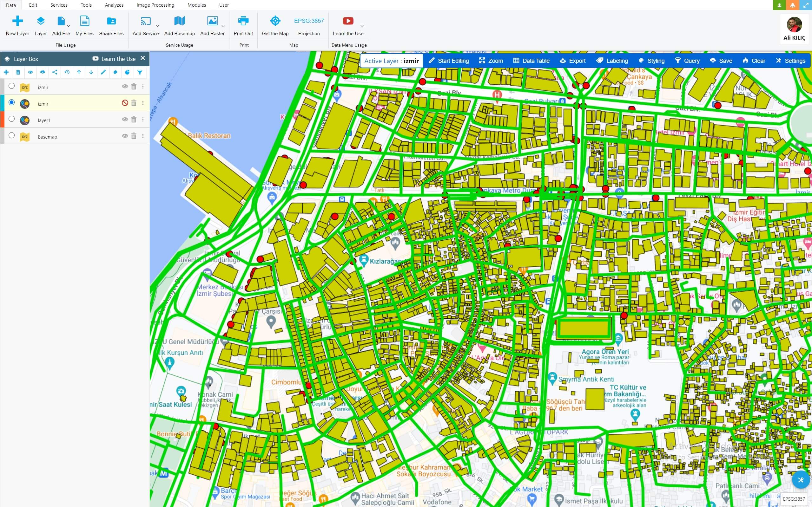812x507 pixels.
Task: Click the Ali KILIÇ profile avatar
Action: 794,24
